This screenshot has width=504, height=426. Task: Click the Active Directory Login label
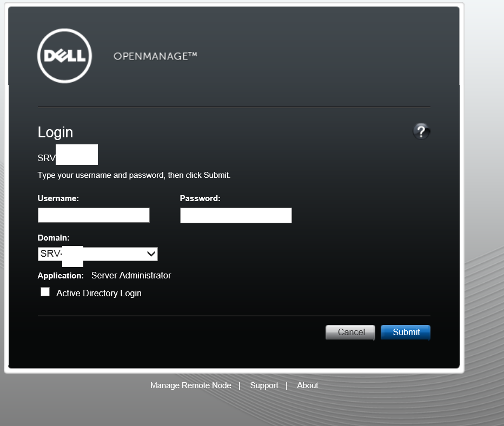[99, 293]
